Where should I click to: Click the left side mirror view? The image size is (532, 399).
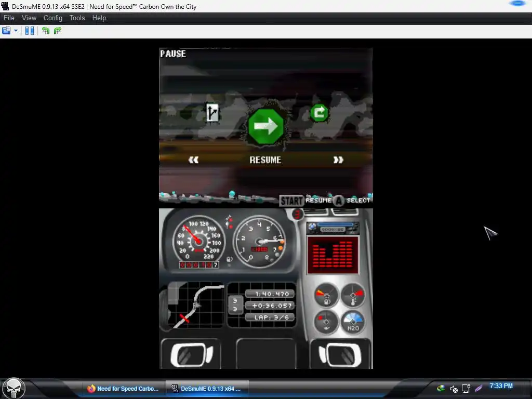click(x=191, y=355)
